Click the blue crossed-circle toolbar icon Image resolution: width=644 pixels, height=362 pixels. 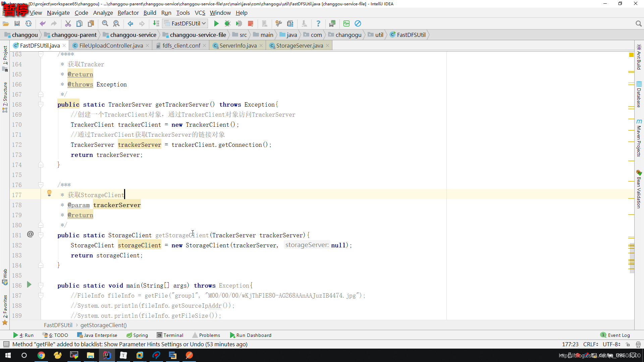point(358,23)
